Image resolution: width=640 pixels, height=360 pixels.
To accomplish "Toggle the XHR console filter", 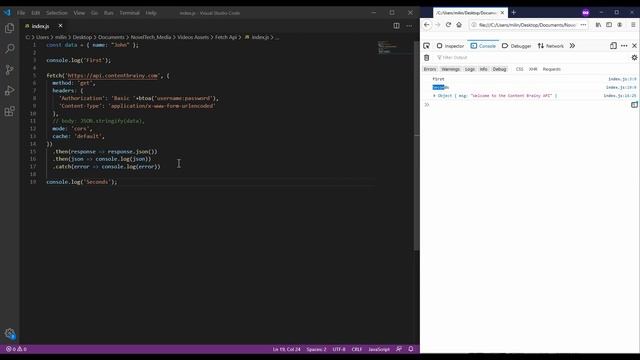I will click(x=533, y=69).
